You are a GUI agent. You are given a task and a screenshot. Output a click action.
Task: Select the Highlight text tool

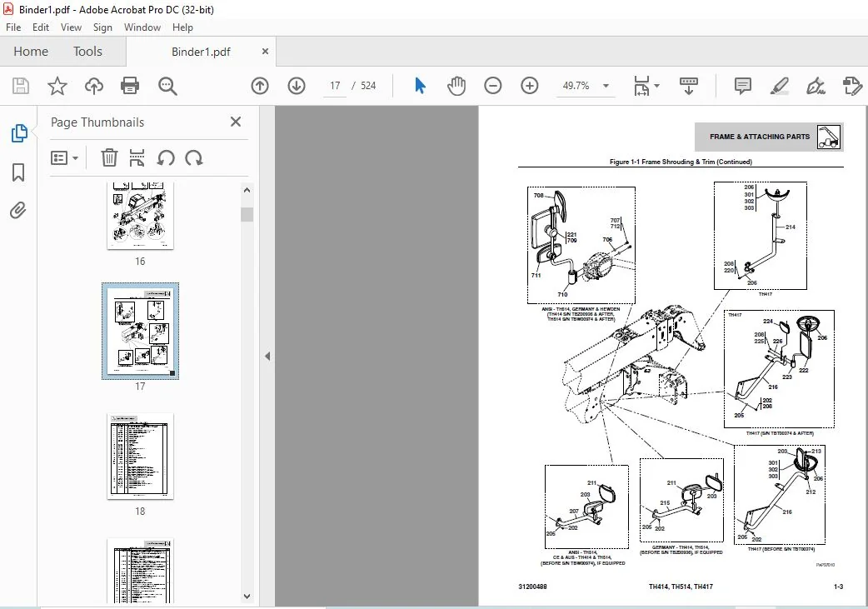click(780, 86)
